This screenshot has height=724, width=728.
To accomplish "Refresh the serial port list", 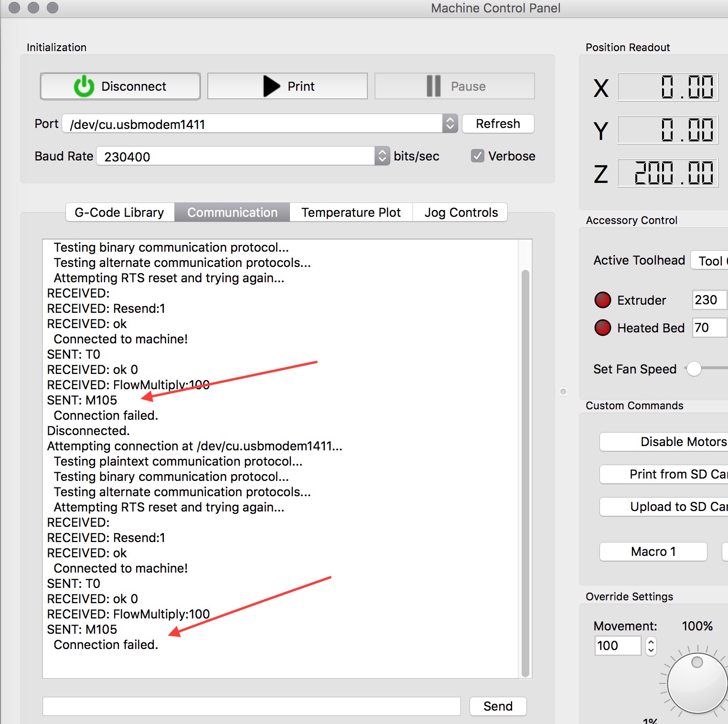I will coord(498,124).
